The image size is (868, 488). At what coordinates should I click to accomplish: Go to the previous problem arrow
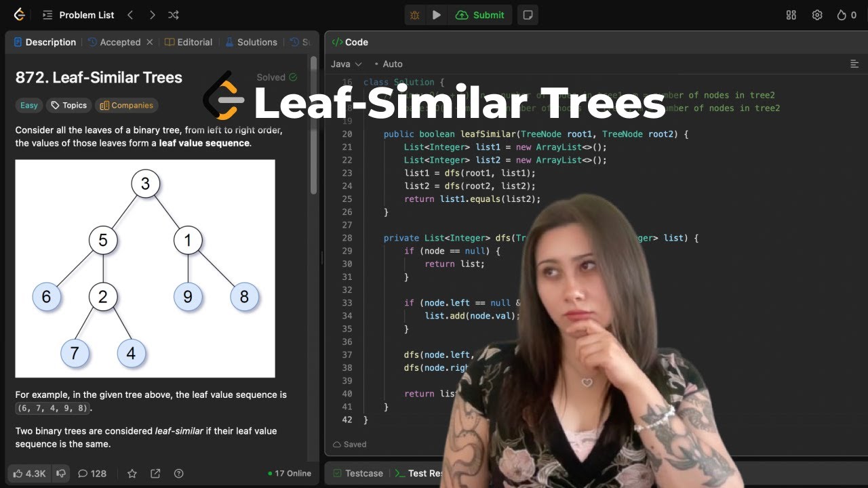pyautogui.click(x=130, y=15)
